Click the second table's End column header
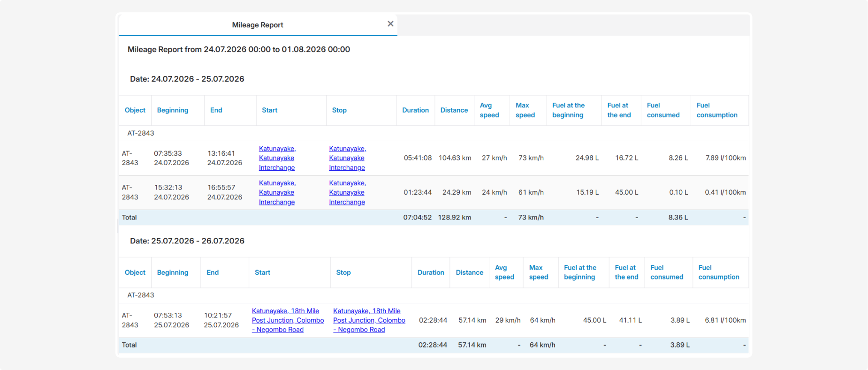Image resolution: width=868 pixels, height=370 pixels. tap(213, 272)
